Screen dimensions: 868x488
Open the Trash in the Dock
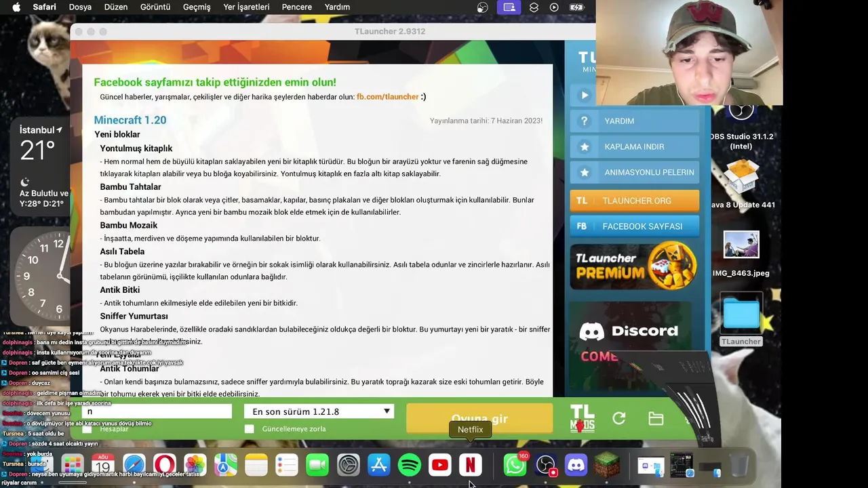(x=739, y=465)
